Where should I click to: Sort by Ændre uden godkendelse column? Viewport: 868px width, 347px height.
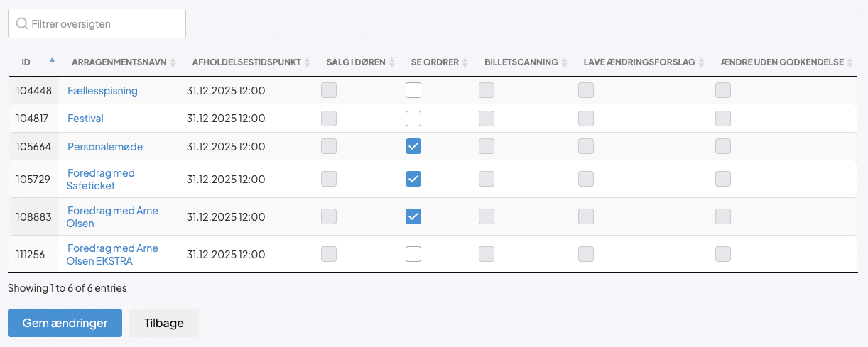(x=850, y=62)
